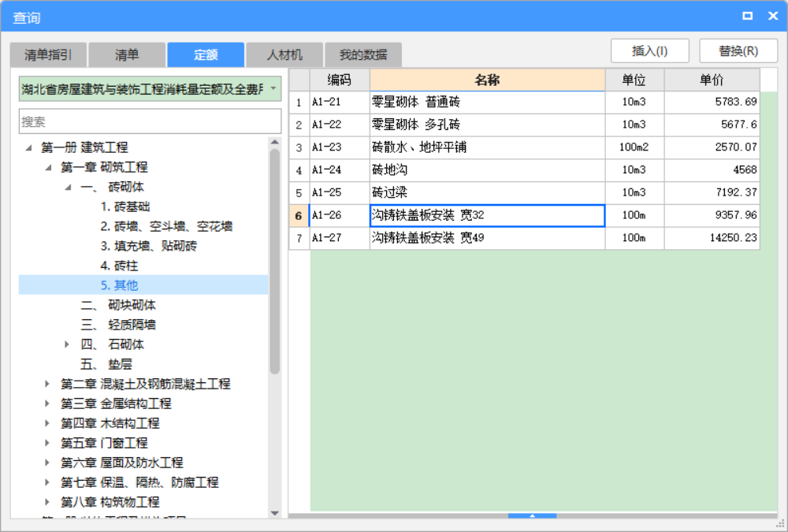Viewport: 788px width, 532px height.
Task: Select the 砖地沟 cell
Action: tap(487, 170)
